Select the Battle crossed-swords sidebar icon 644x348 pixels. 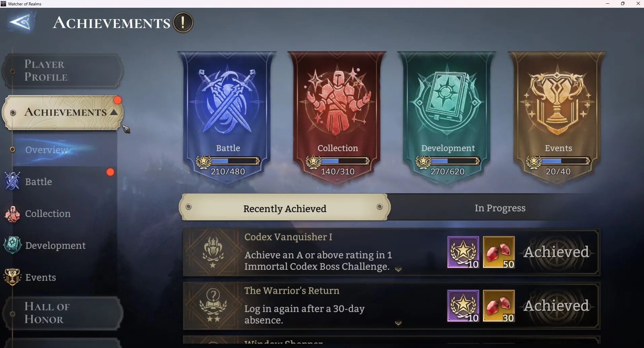(x=12, y=181)
